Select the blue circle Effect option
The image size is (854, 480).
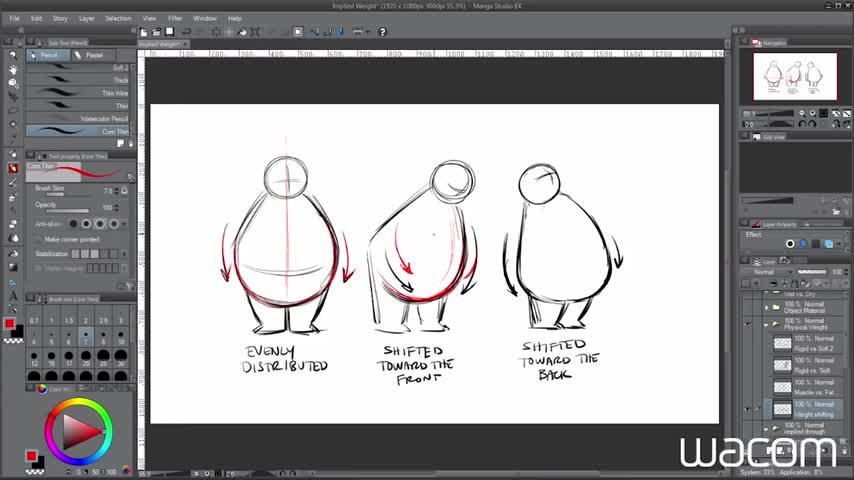(803, 244)
